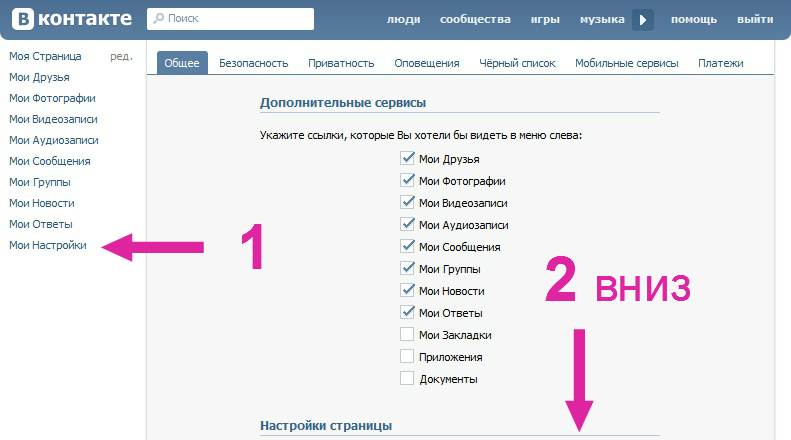Click the search magnifier icon
Image resolution: width=791 pixels, height=440 pixels.
click(x=159, y=19)
